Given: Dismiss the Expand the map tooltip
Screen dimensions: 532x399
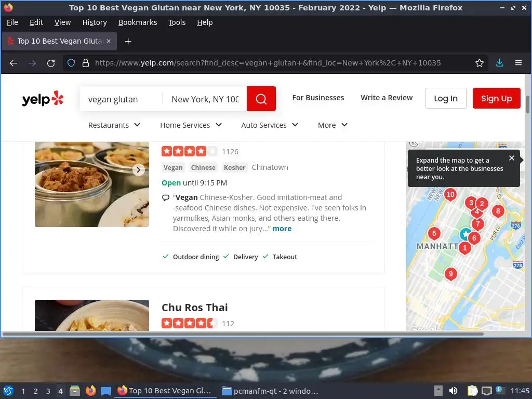Looking at the screenshot, I should pyautogui.click(x=512, y=158).
